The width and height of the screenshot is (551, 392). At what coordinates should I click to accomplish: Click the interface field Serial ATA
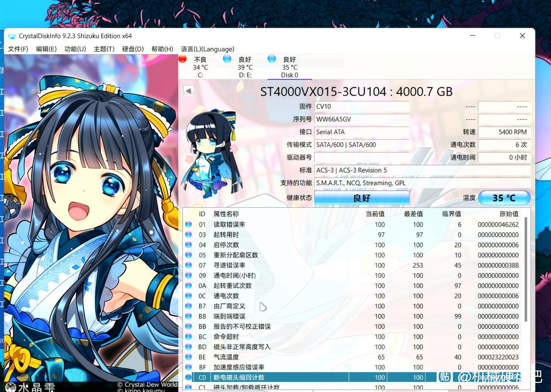[x=362, y=132]
